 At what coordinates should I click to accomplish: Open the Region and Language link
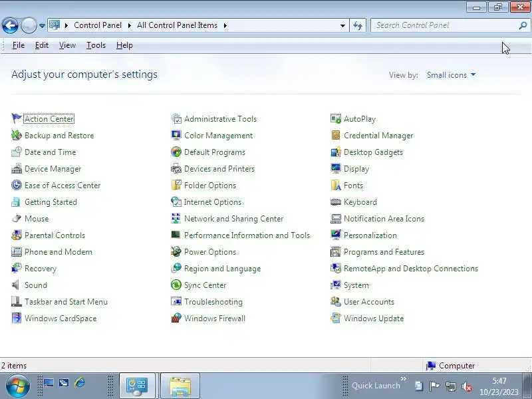(x=222, y=269)
